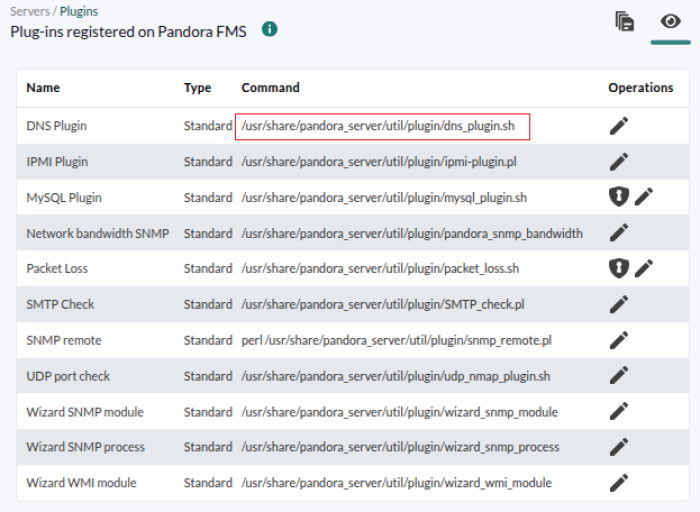Select the snmp_remote.pl command path
The image size is (700, 512).
coord(396,340)
